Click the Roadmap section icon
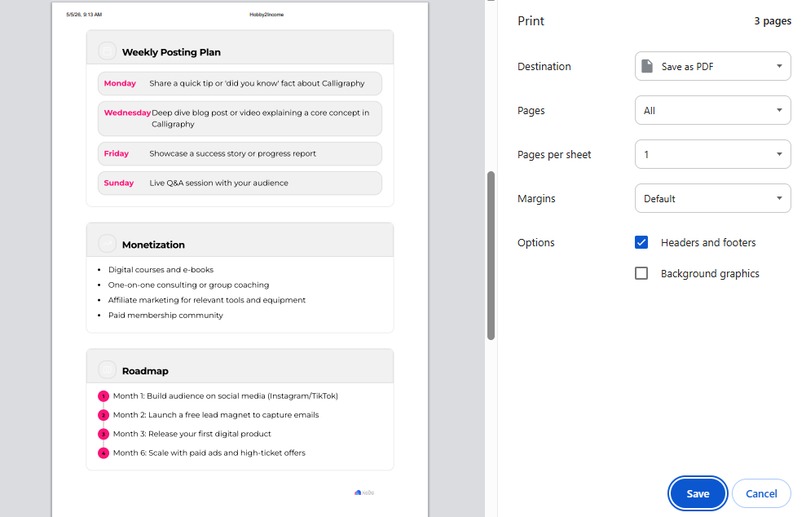This screenshot has height=517, width=806. [107, 370]
